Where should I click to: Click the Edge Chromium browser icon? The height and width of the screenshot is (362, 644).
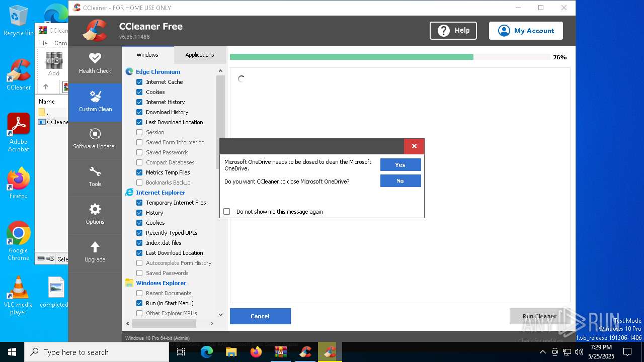pos(129,72)
